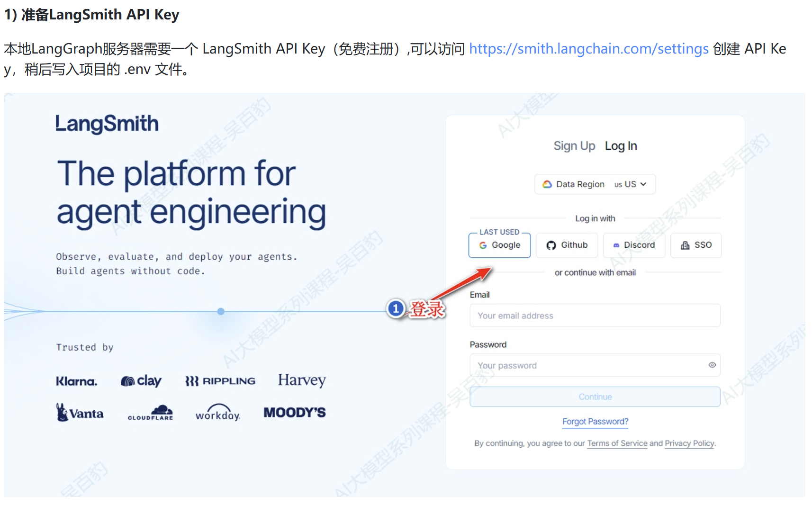Screen dimensions: 812x506
Task: Click the Google logo icon
Action: 483,245
